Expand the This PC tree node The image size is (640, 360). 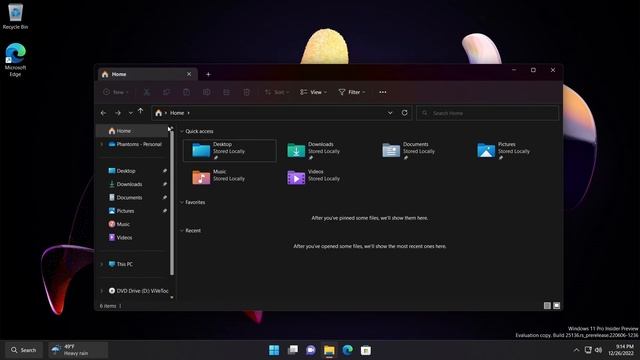tap(102, 264)
